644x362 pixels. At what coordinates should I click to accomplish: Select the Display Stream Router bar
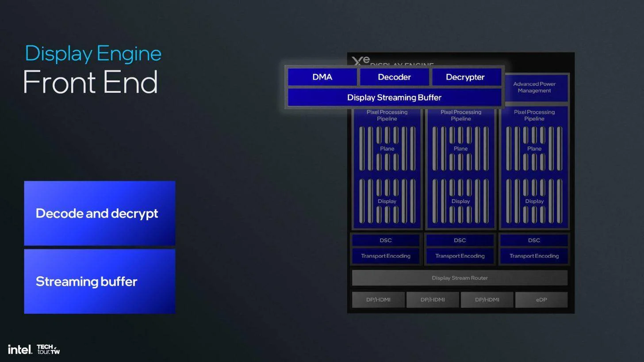click(460, 278)
